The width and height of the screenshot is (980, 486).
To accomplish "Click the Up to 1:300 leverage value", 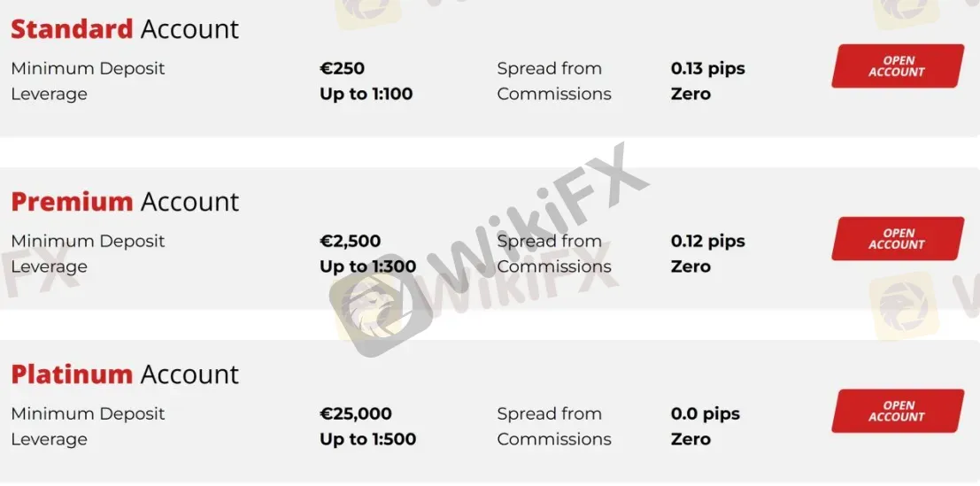I will pos(367,266).
